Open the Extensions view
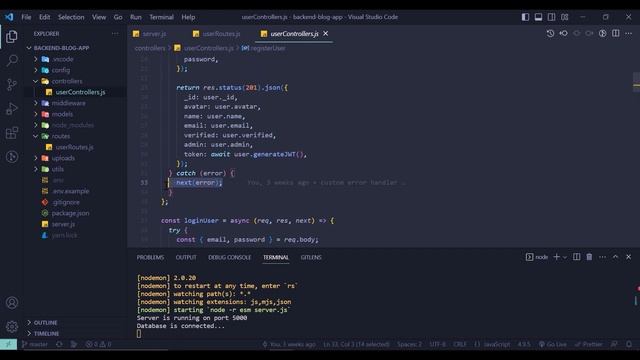The height and width of the screenshot is (360, 640). click(x=12, y=133)
